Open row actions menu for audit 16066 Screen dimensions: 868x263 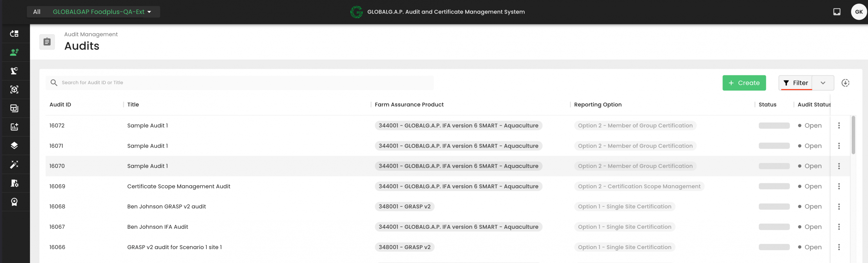[x=839, y=247]
